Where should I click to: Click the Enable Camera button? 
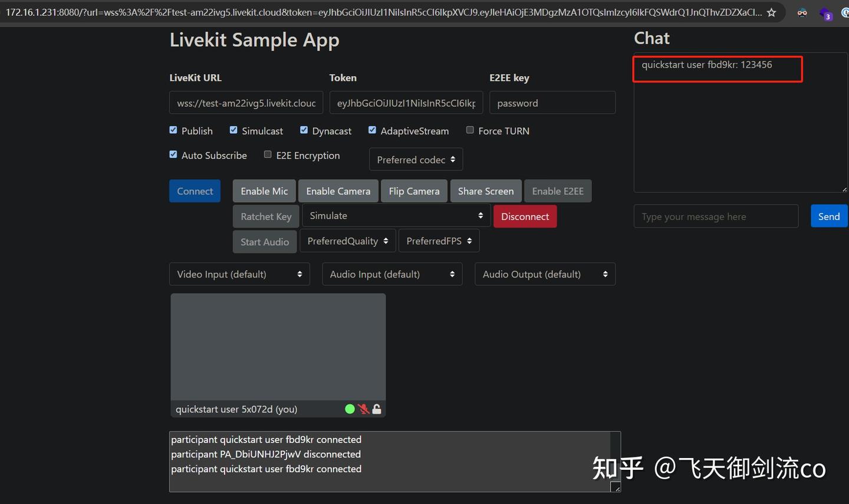[338, 191]
